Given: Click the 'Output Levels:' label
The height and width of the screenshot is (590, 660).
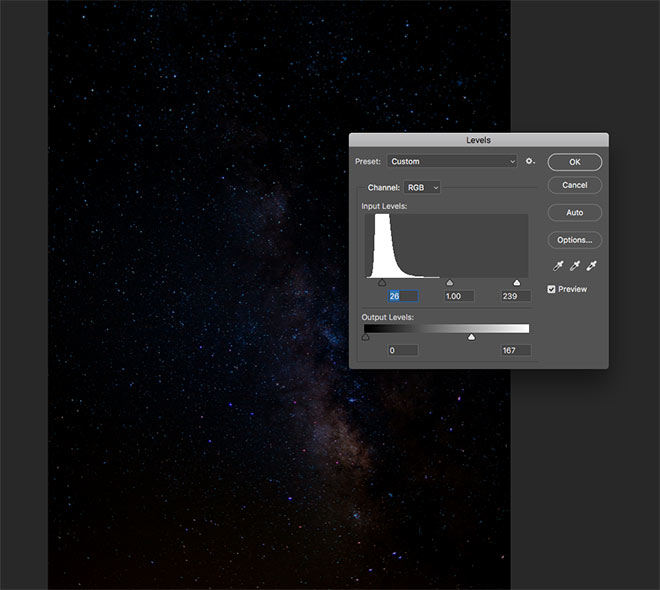Looking at the screenshot, I should click(388, 317).
